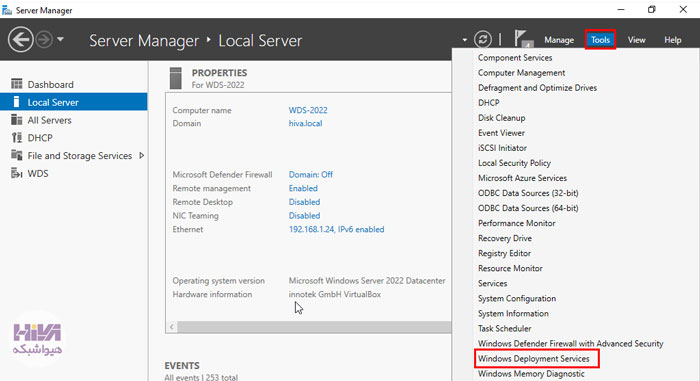Open Computer Management from Tools menu
700x381 pixels.
[521, 73]
